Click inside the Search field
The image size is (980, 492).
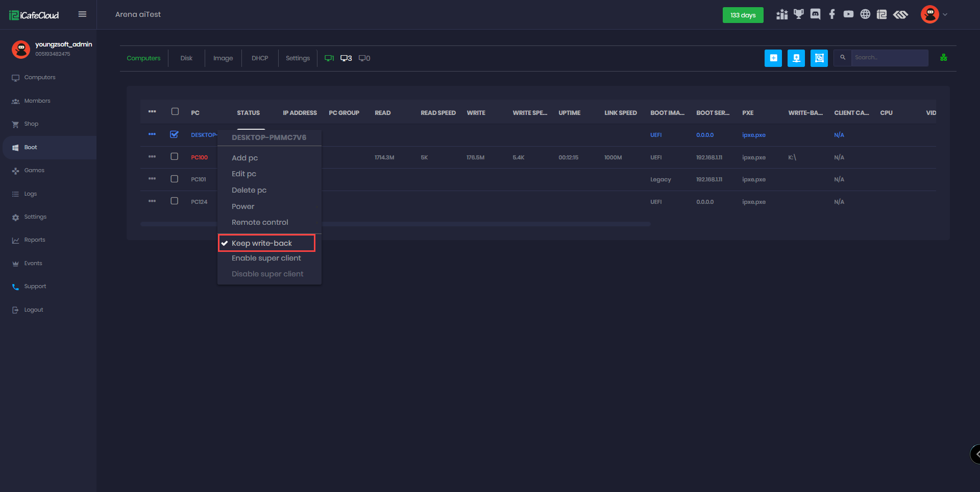pyautogui.click(x=889, y=57)
